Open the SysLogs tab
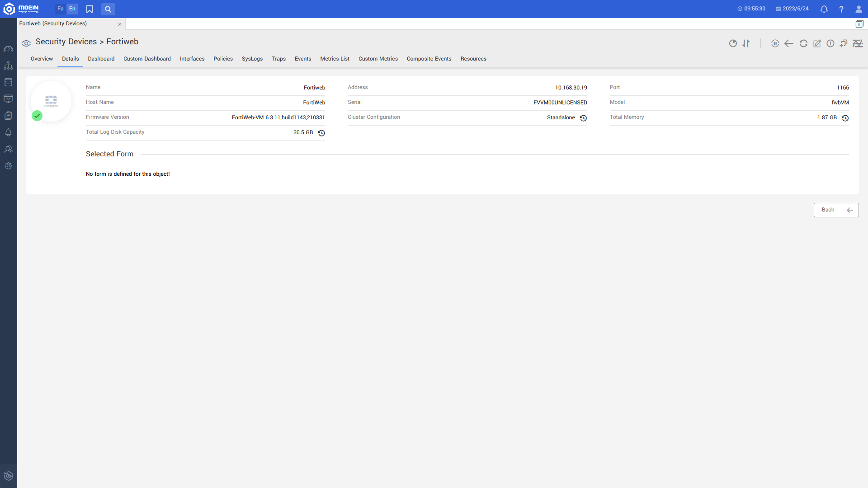The image size is (868, 488). [252, 59]
